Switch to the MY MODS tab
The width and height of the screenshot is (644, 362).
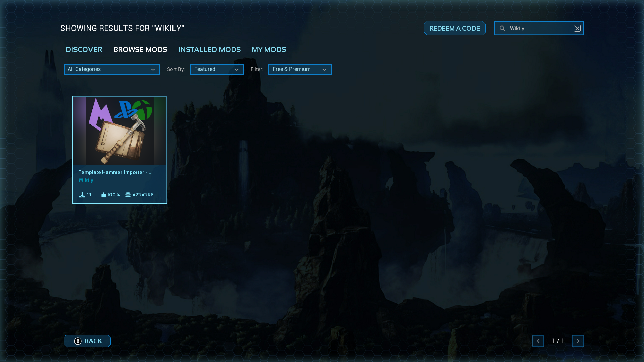(x=268, y=49)
